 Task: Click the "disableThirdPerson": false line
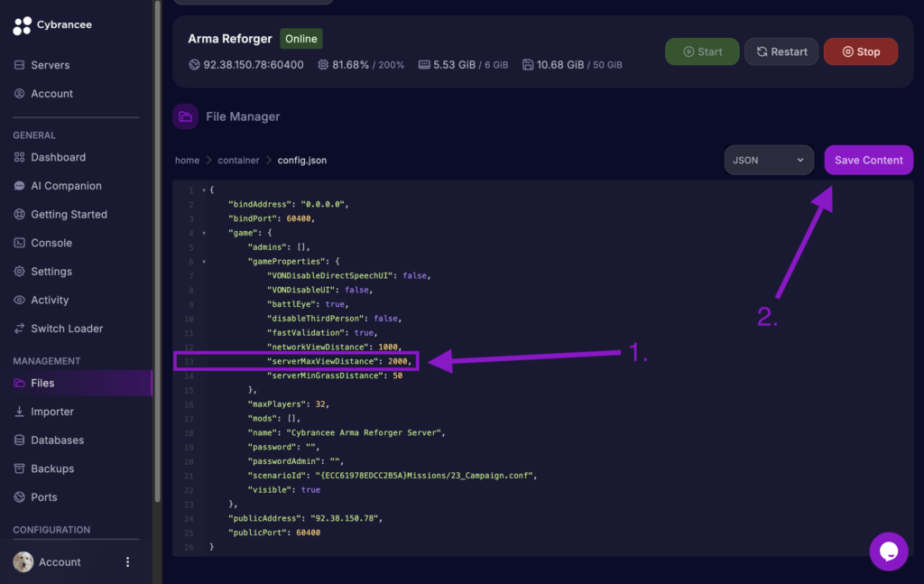[x=334, y=319]
